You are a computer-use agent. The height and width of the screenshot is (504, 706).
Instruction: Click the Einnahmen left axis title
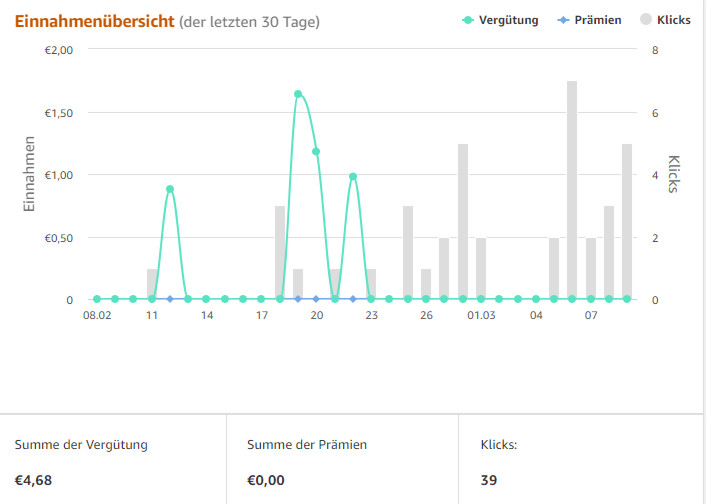31,174
